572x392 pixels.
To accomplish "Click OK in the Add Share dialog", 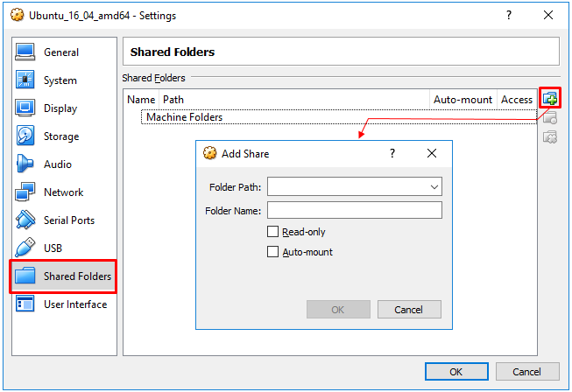I will (x=338, y=310).
